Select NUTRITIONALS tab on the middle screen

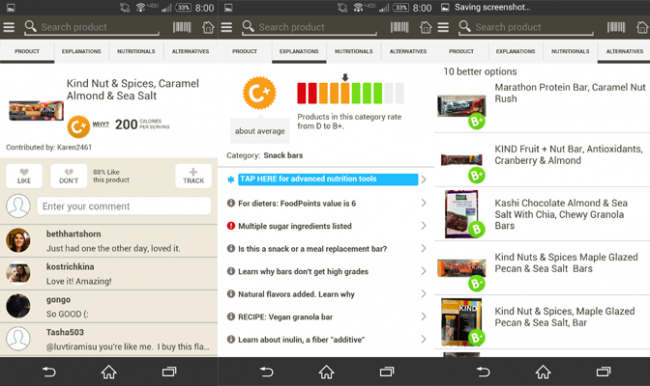point(354,51)
